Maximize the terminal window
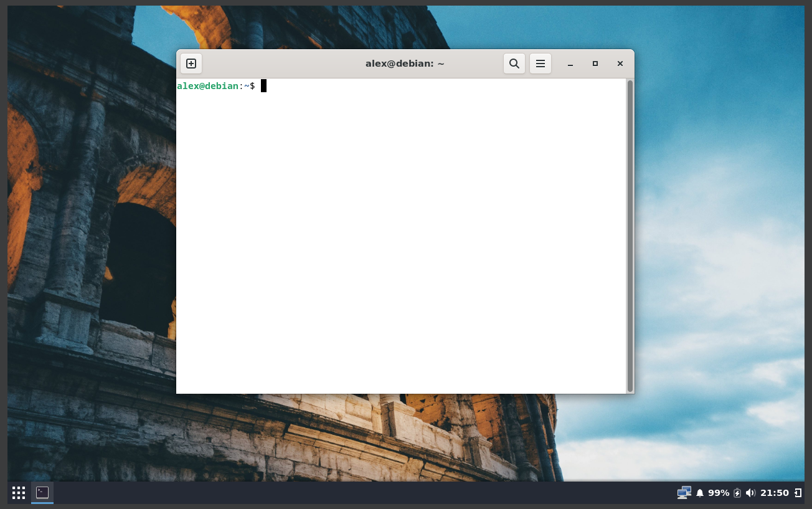This screenshot has height=509, width=812. click(x=595, y=63)
